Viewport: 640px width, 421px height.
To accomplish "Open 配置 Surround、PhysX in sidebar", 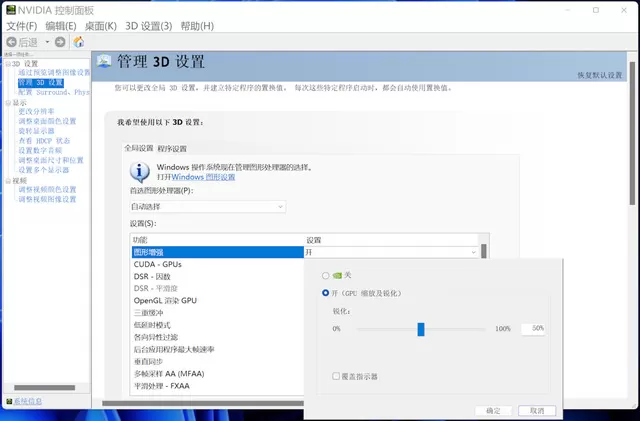I will coord(54,92).
